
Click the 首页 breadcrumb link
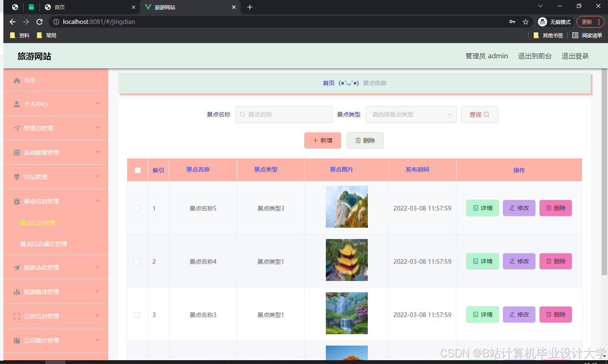(328, 83)
